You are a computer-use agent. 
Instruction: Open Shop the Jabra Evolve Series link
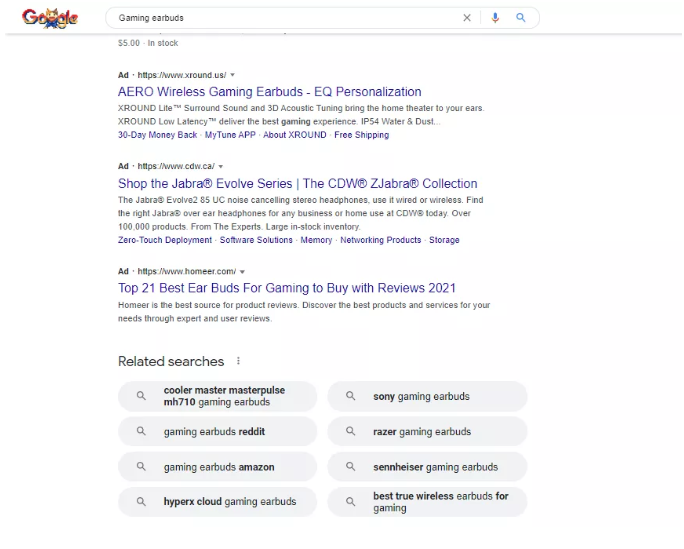(297, 183)
